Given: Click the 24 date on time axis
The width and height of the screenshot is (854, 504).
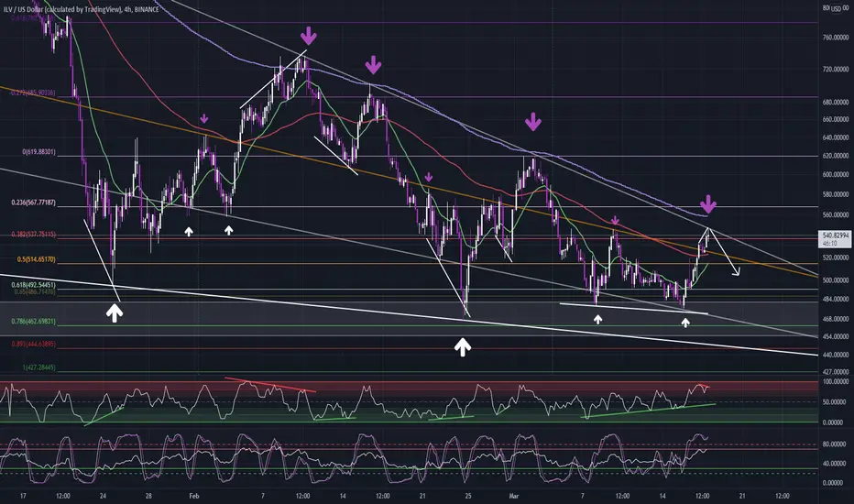Looking at the screenshot, I should pos(103,497).
